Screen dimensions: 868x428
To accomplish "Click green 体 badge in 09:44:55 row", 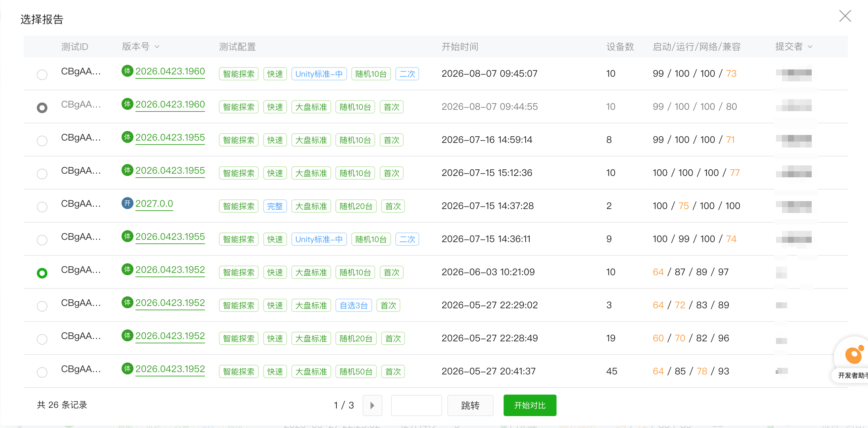I will pyautogui.click(x=127, y=104).
